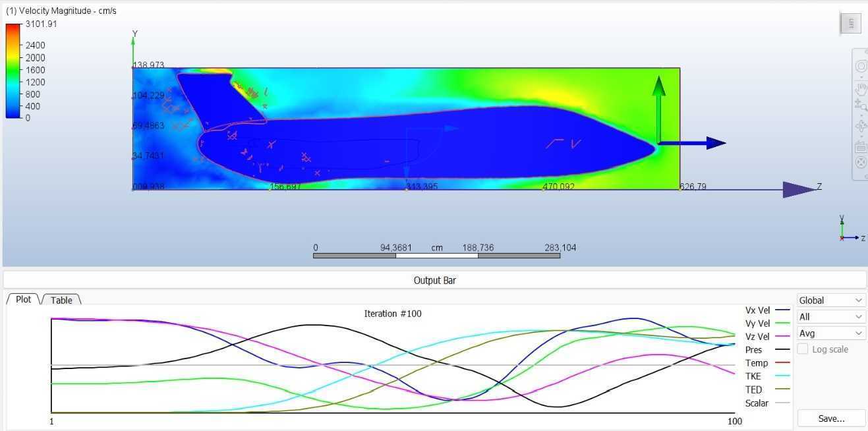Click the TKE cyan legend swatch

pos(783,376)
